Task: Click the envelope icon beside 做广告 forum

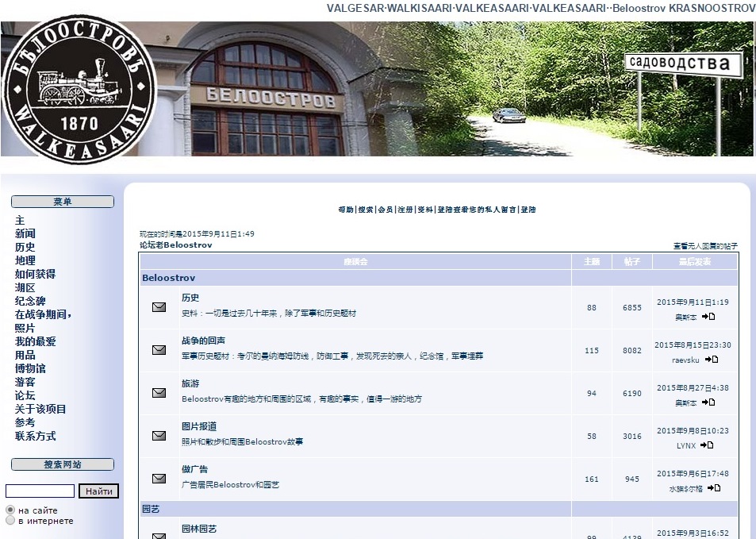Action: coord(159,479)
